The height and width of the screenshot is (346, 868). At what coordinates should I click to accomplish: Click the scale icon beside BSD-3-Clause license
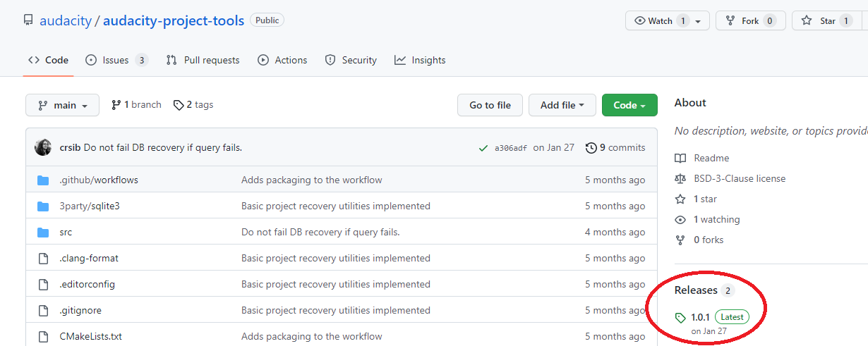coord(680,178)
